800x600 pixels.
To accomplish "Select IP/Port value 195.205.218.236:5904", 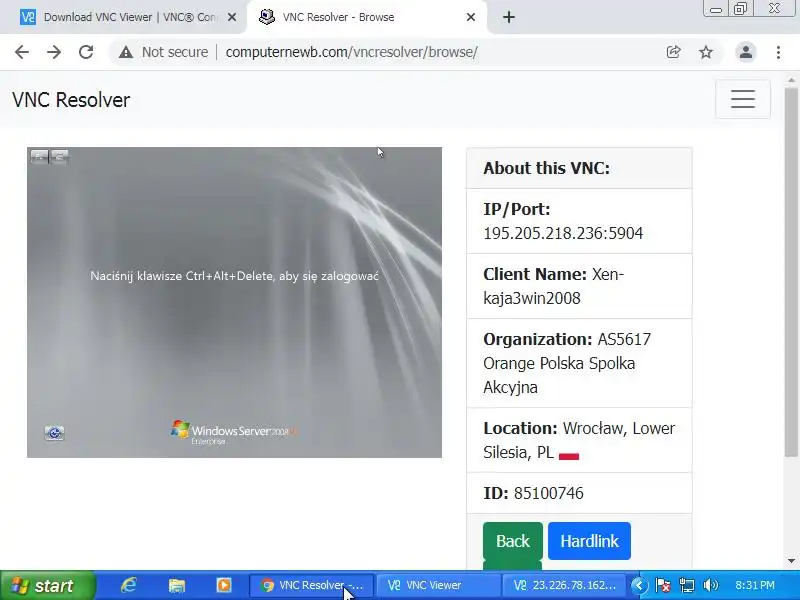I will click(x=563, y=234).
